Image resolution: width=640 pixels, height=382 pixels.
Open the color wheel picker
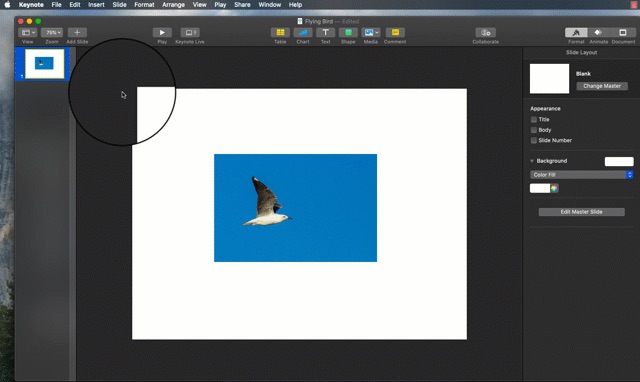[x=554, y=188]
